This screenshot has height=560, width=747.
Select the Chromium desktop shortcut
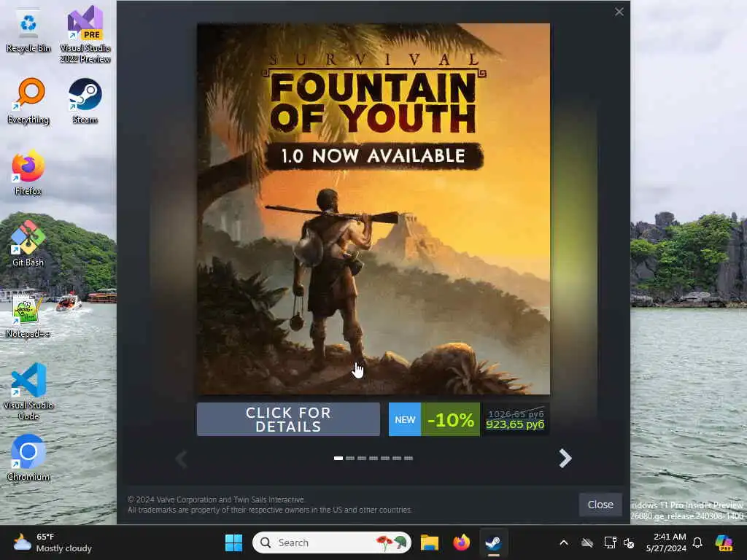pyautogui.click(x=28, y=458)
